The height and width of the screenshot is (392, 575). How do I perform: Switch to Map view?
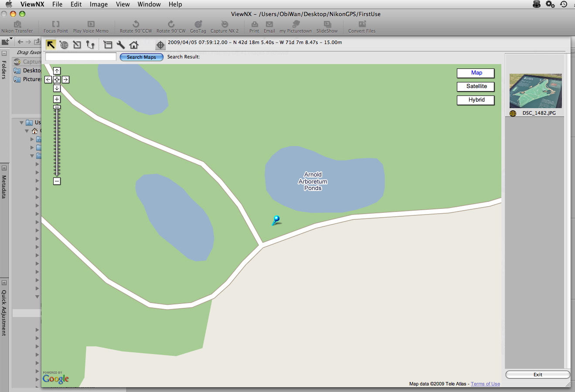click(476, 73)
